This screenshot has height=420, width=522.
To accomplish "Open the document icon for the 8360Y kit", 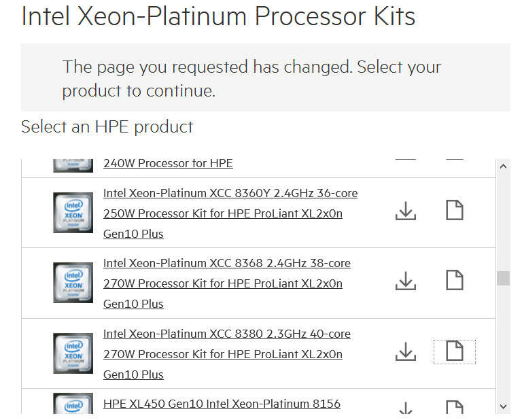I will tap(454, 211).
